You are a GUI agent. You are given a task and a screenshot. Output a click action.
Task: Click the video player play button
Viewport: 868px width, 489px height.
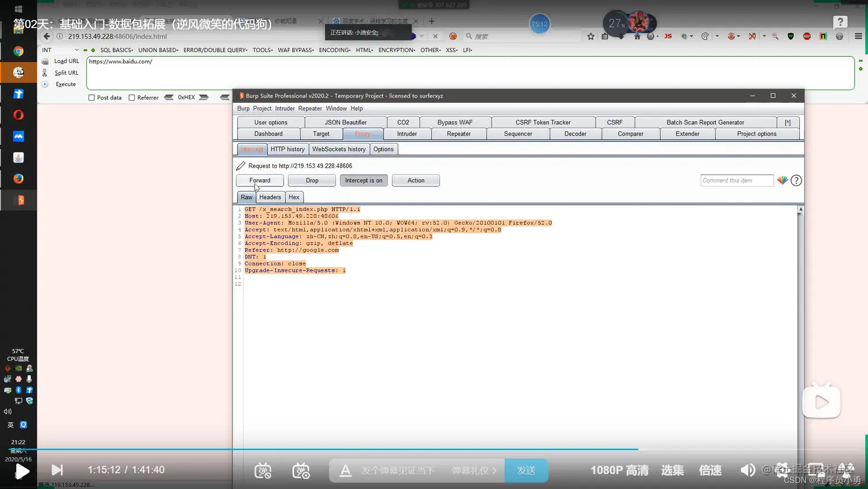tap(22, 471)
